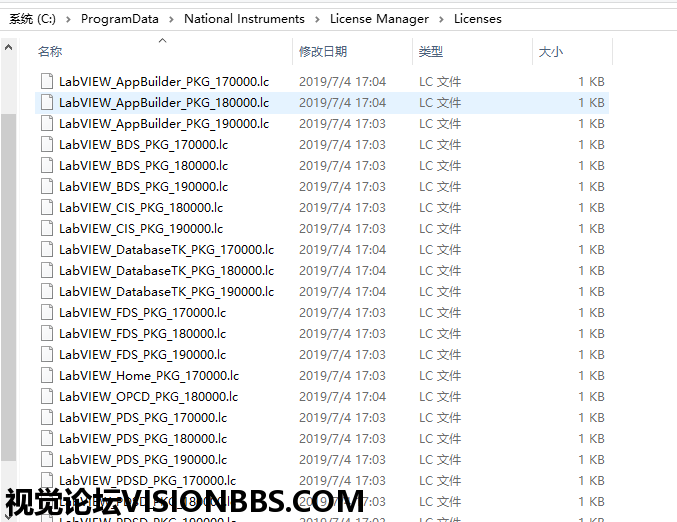
Task: Select file name LabVIEW_AppBuilder_PKG_170000.lc
Action: (x=164, y=82)
